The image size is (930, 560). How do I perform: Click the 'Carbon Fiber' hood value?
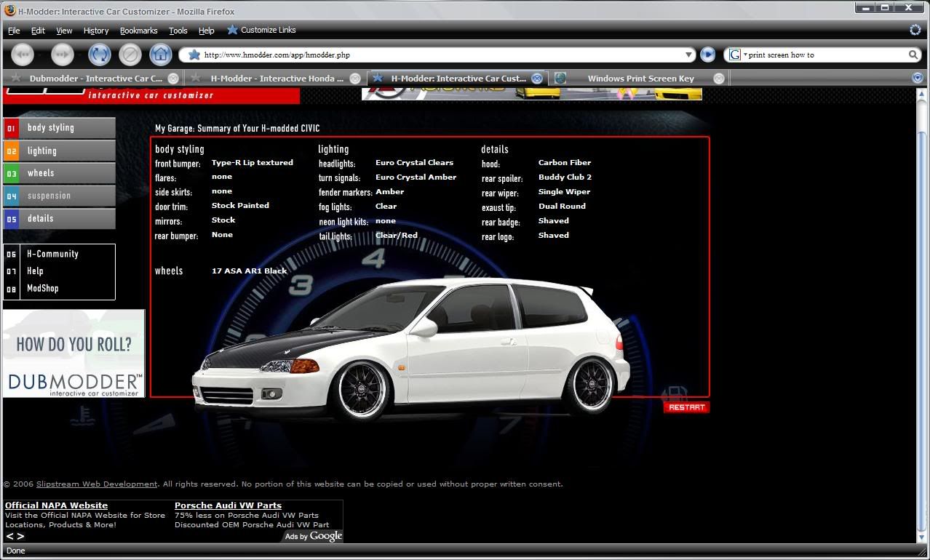pos(565,163)
